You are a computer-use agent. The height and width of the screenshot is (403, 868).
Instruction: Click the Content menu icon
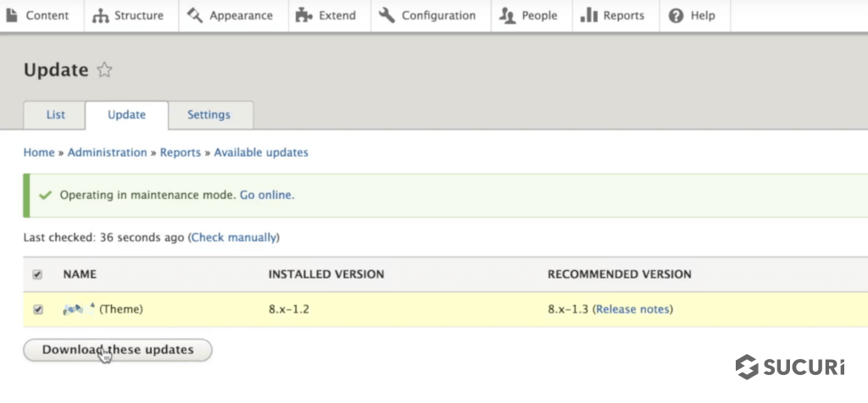(13, 15)
